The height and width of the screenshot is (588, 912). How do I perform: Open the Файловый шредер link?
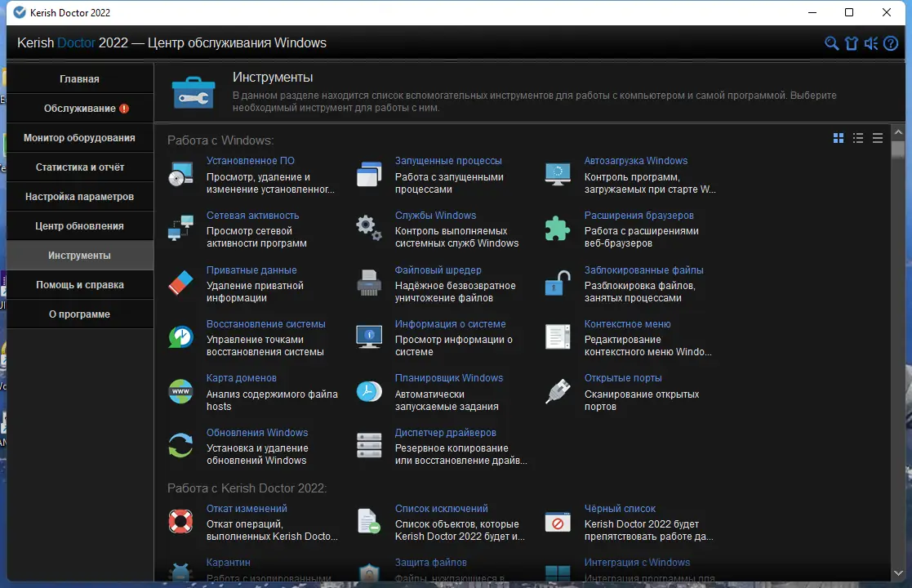[438, 270]
